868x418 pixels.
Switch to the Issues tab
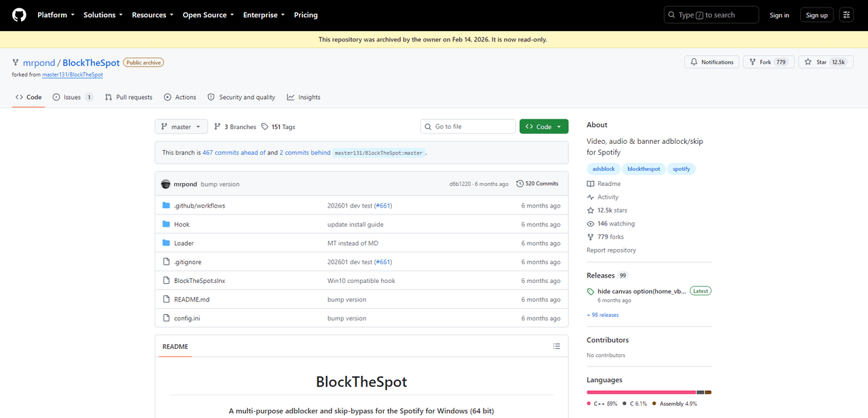tap(73, 97)
